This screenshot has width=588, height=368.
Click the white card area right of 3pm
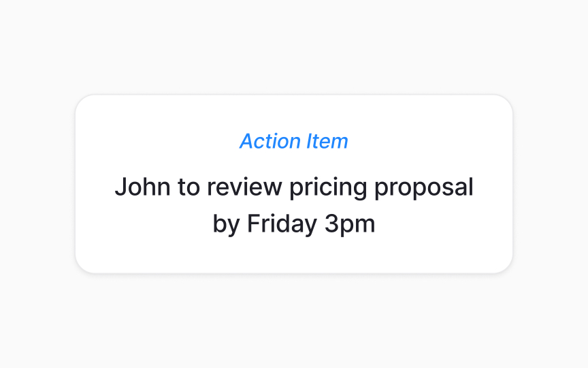tap(444, 225)
